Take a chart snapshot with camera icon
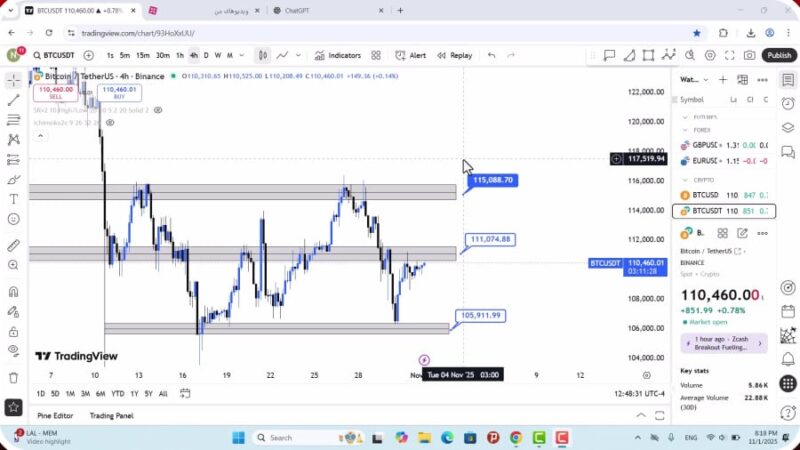The height and width of the screenshot is (450, 800). (750, 56)
